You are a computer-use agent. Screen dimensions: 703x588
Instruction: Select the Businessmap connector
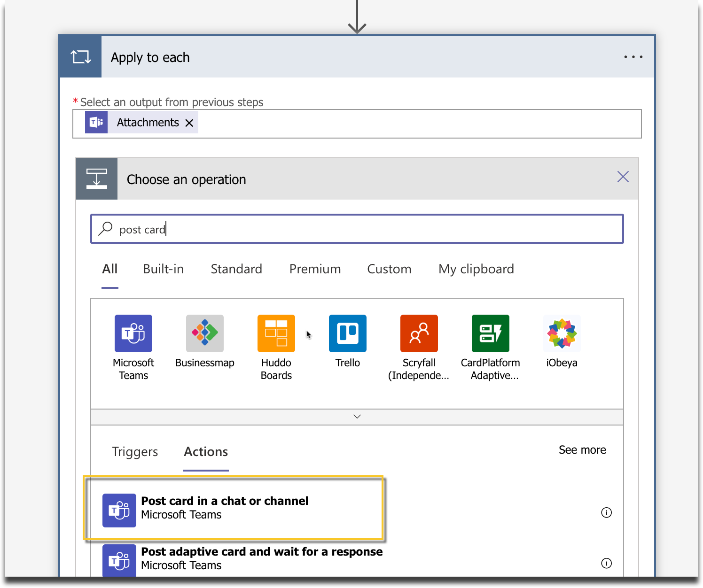click(x=205, y=341)
